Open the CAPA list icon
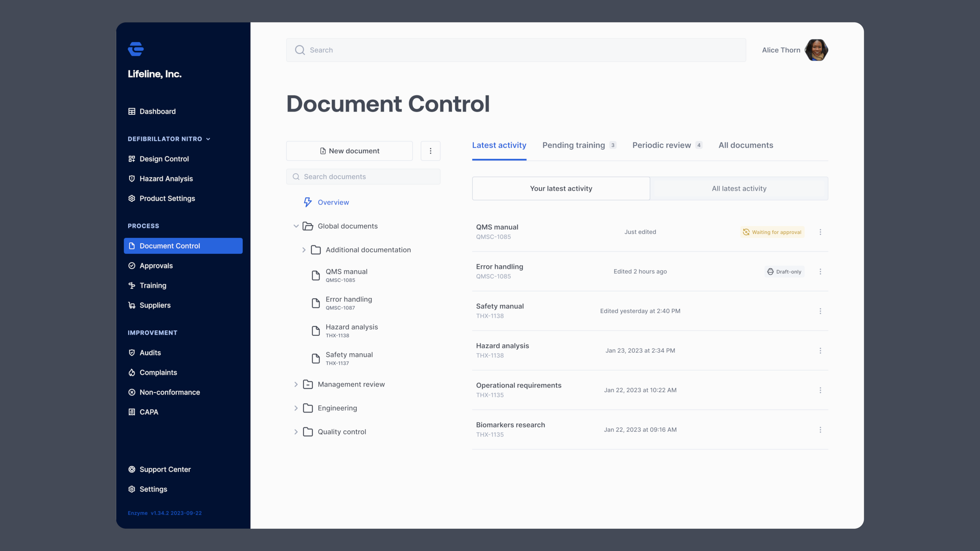 click(132, 412)
